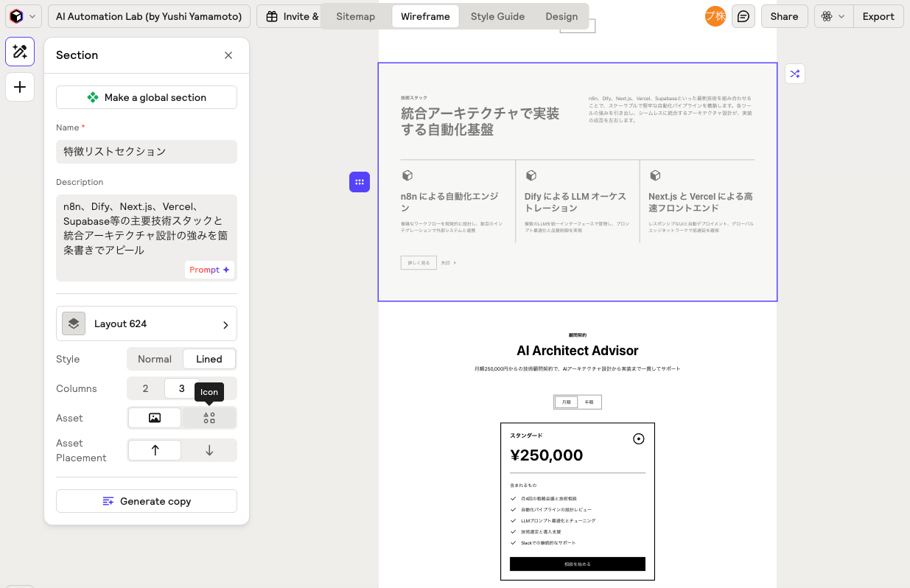The width and height of the screenshot is (910, 588).
Task: Edit the Description text area
Action: [x=147, y=238]
